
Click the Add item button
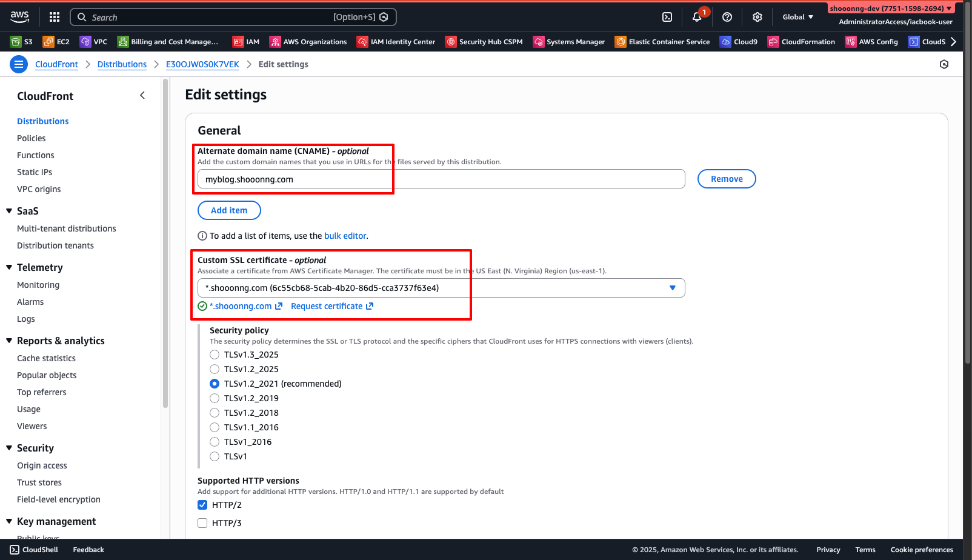pyautogui.click(x=229, y=210)
